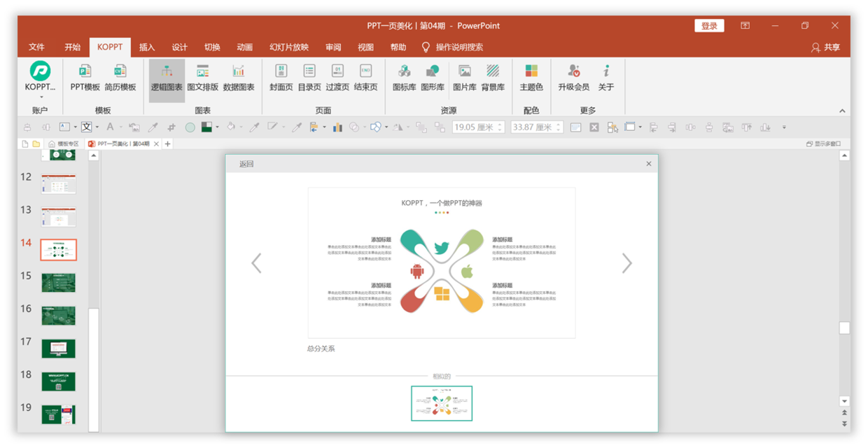Click the 登录 login button
Screen dimensions: 868x448
(709, 26)
